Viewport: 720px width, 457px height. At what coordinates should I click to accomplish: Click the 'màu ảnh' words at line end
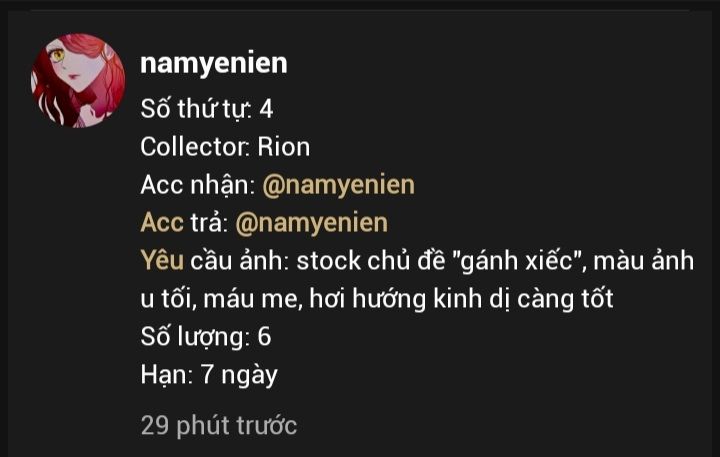643,260
